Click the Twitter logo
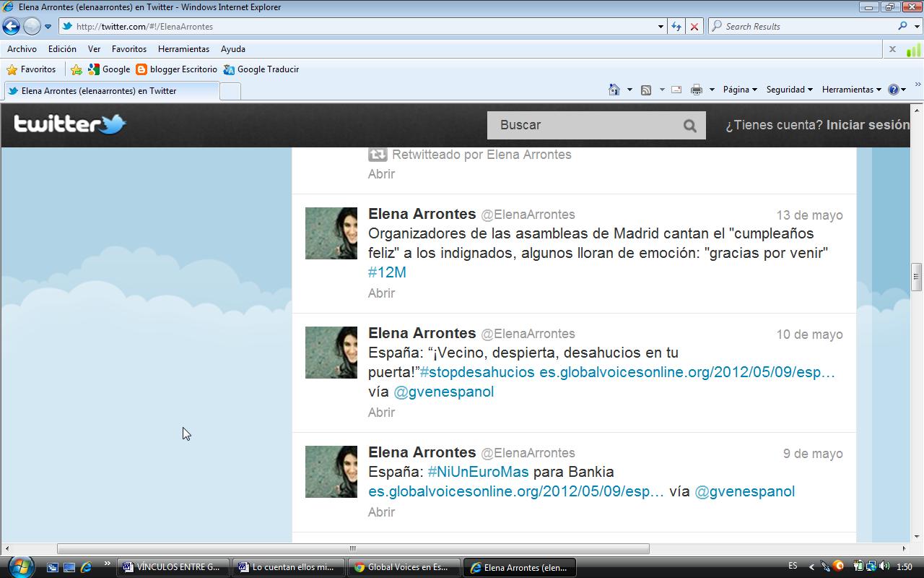 coord(70,124)
